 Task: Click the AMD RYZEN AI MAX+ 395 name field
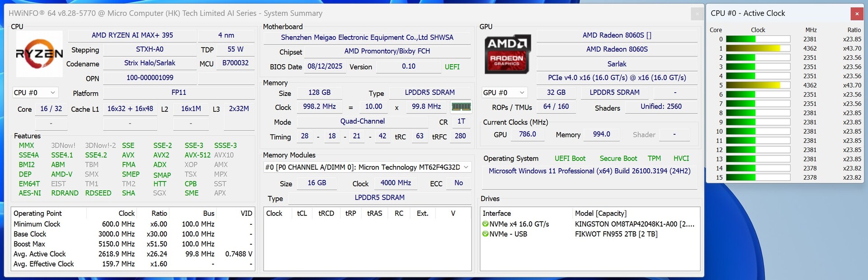[x=132, y=35]
